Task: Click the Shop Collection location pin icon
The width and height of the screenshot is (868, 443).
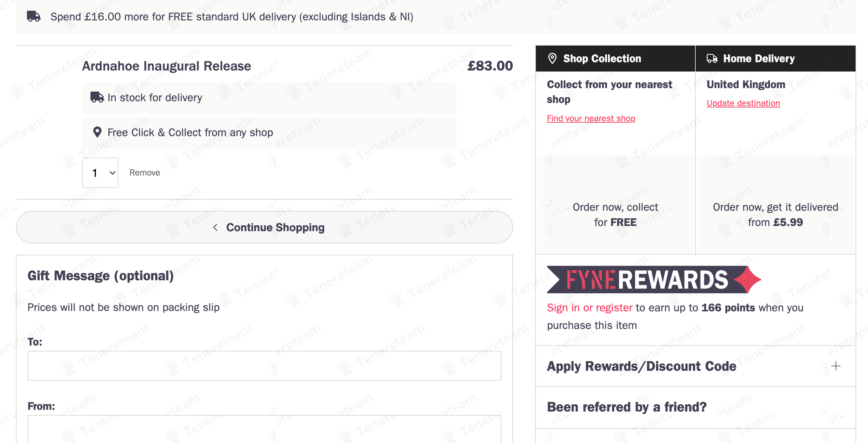Action: click(x=552, y=58)
